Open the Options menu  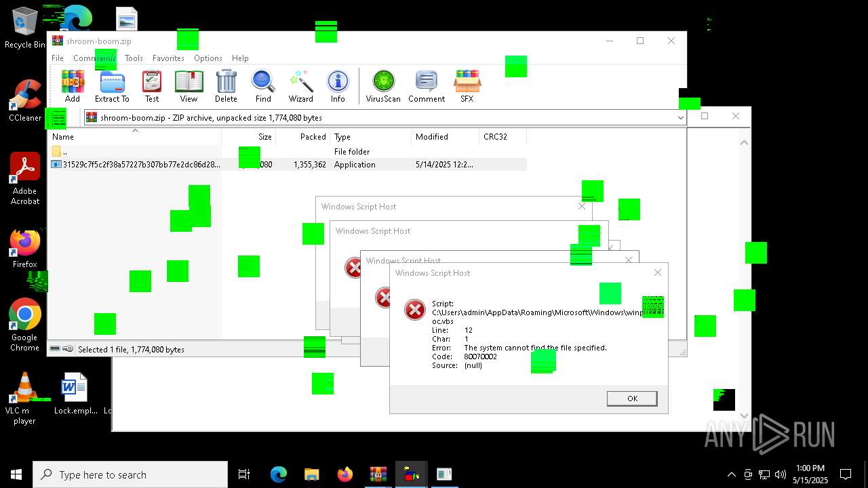coord(208,58)
